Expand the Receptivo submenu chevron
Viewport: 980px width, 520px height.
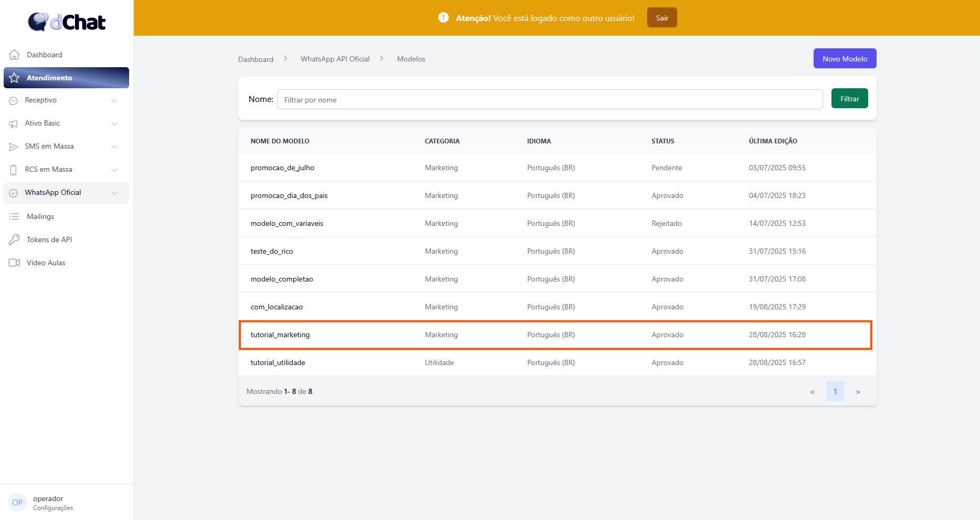(x=114, y=100)
